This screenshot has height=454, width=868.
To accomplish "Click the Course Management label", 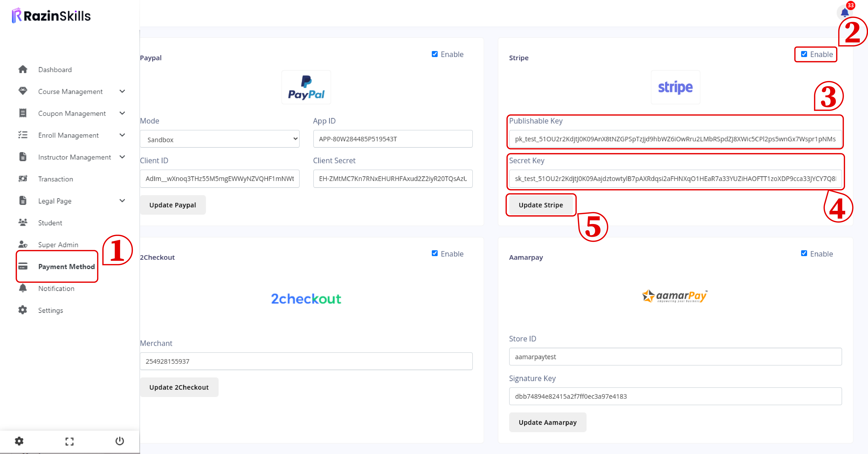I will [x=70, y=91].
